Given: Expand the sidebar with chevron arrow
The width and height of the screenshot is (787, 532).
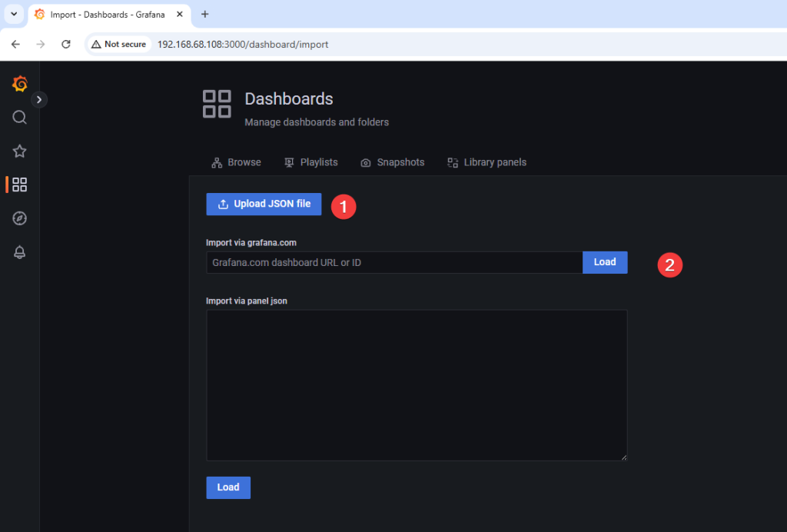Looking at the screenshot, I should point(39,99).
